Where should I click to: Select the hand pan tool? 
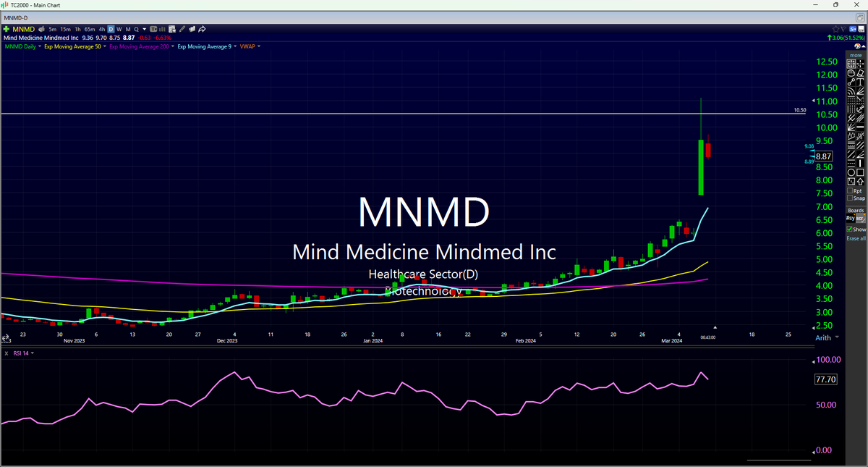(851, 72)
